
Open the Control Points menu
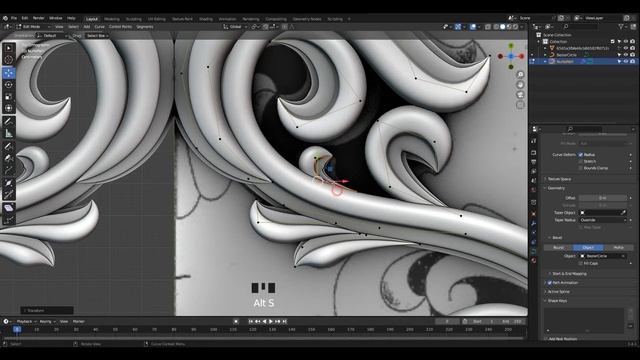pyautogui.click(x=120, y=27)
